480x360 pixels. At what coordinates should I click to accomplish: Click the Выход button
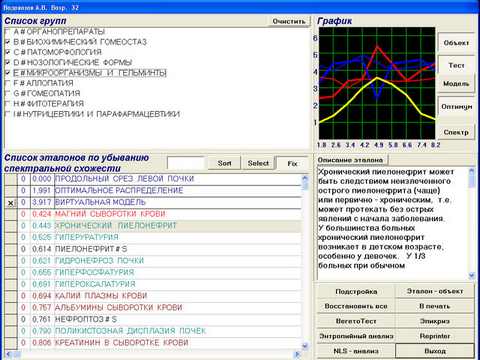tap(435, 351)
